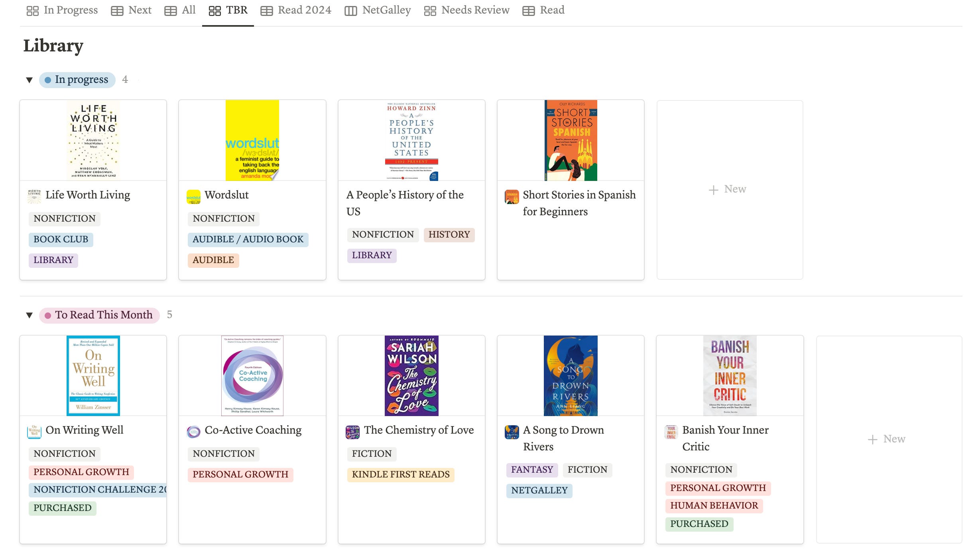Click the In progress status label

tap(77, 80)
